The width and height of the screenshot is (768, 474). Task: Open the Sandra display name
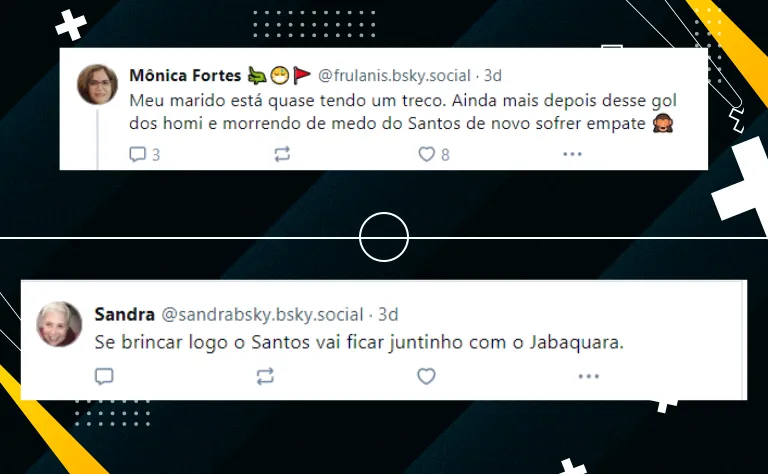124,314
